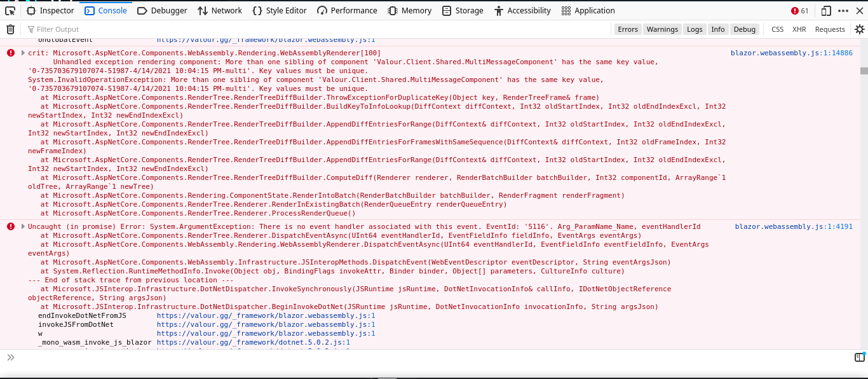Screen dimensions: 868x379
Task: Clear the console output with trash icon
Action: tap(10, 29)
